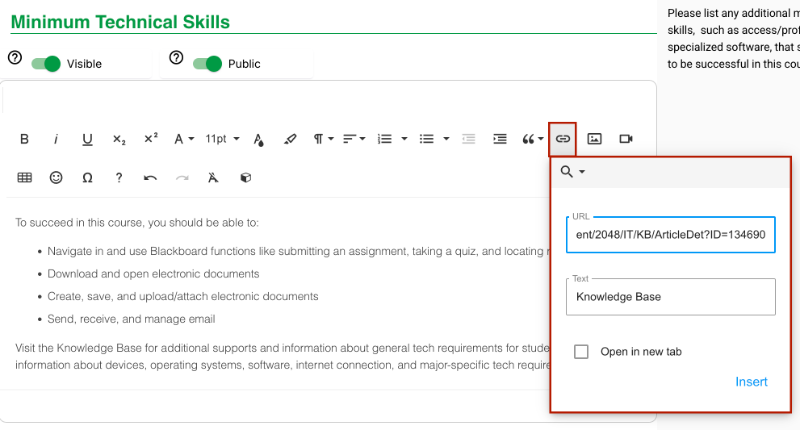Toggle the Public switch
This screenshot has width=800, height=430.
[207, 64]
